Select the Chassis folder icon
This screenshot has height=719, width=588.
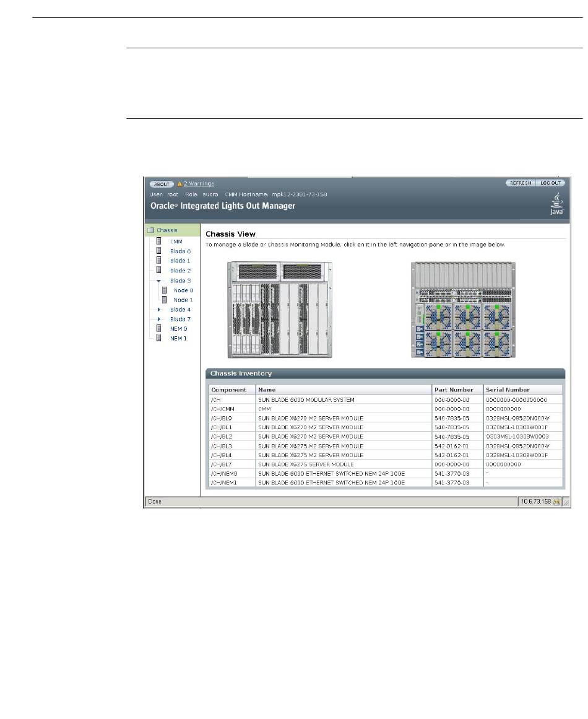[151, 230]
